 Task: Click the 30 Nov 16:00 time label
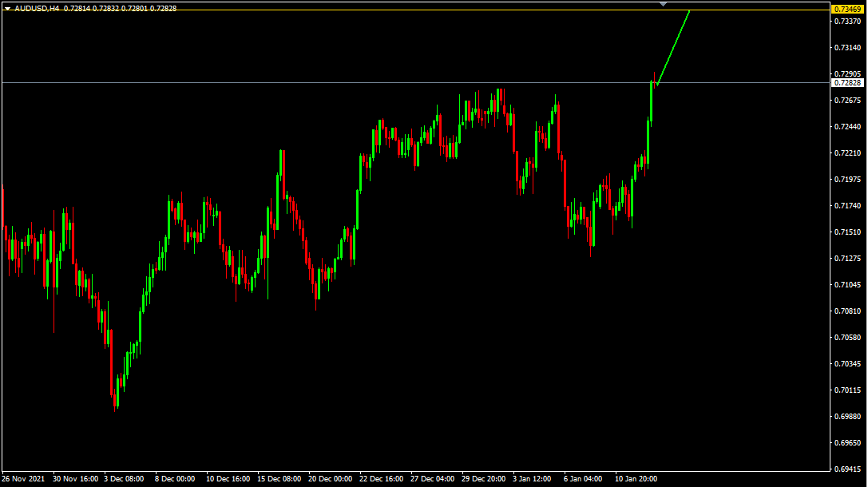tap(75, 479)
